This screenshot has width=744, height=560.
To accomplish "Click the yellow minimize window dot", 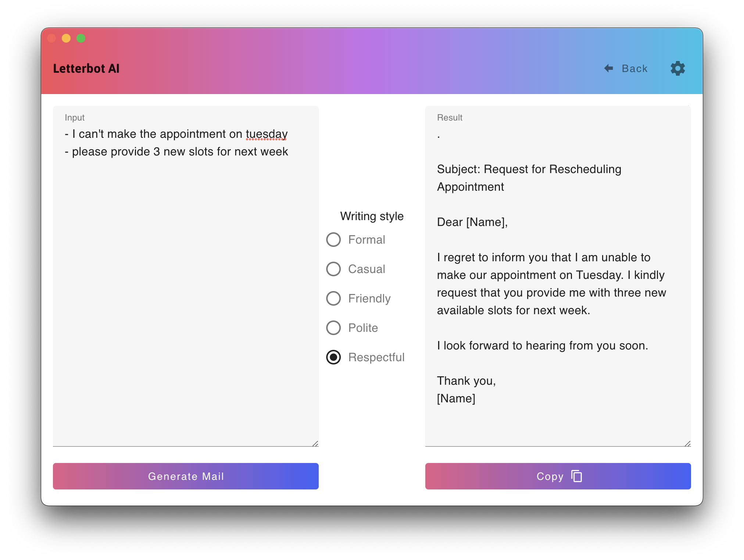I will point(66,38).
